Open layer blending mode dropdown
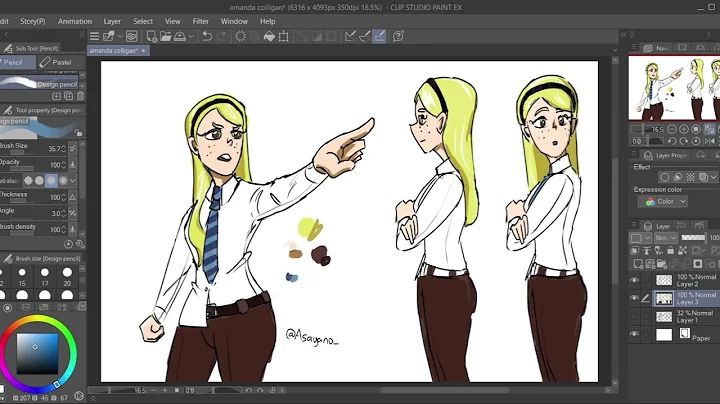Image resolution: width=720 pixels, height=404 pixels. coord(665,237)
